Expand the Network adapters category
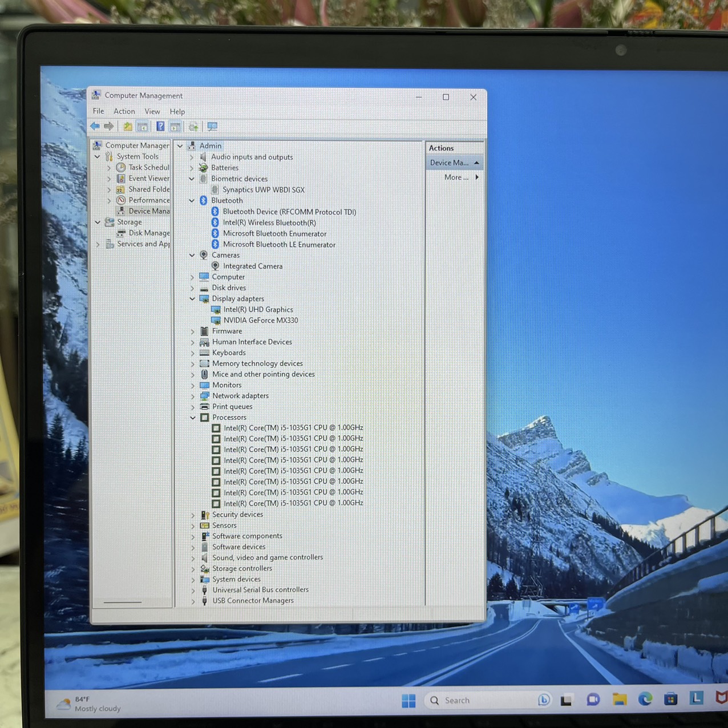The width and height of the screenshot is (728, 728). (193, 395)
